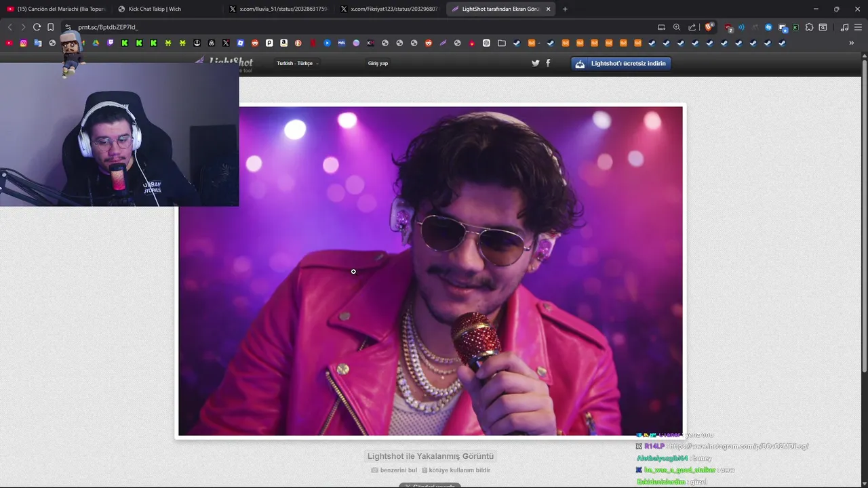This screenshot has width=868, height=488.
Task: Open the browser main hamburger menu
Action: pyautogui.click(x=858, y=27)
